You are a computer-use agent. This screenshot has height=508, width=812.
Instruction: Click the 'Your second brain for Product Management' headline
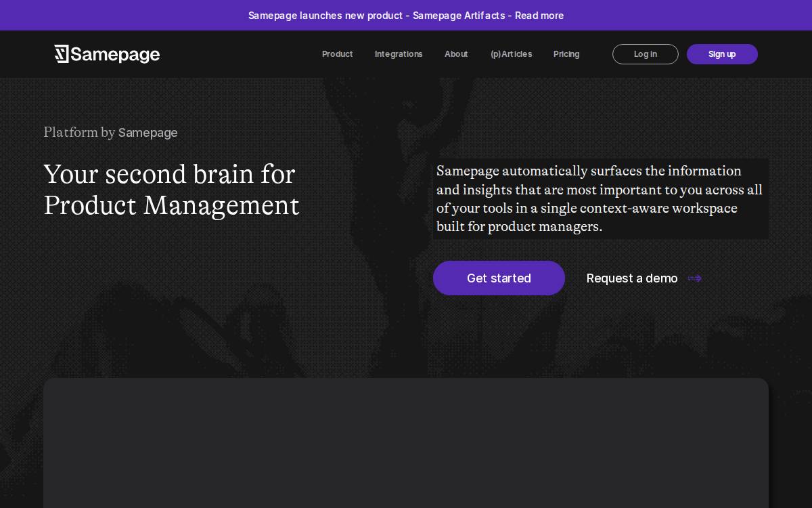(171, 190)
